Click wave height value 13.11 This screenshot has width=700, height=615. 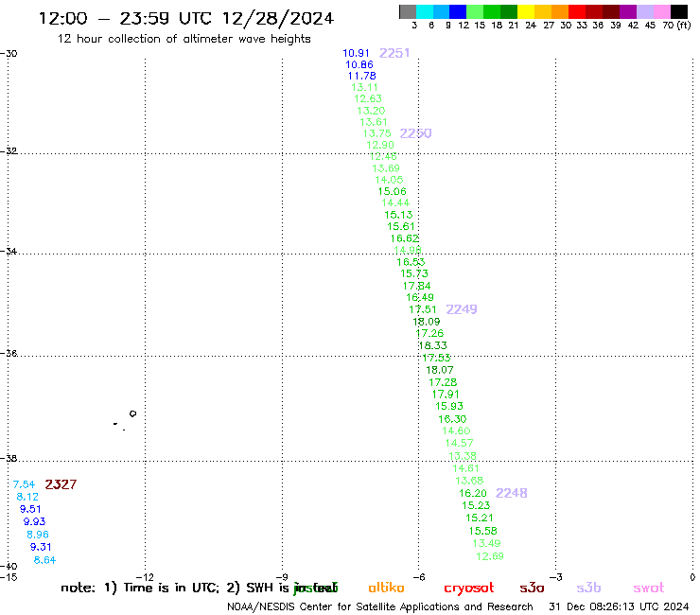tap(364, 88)
